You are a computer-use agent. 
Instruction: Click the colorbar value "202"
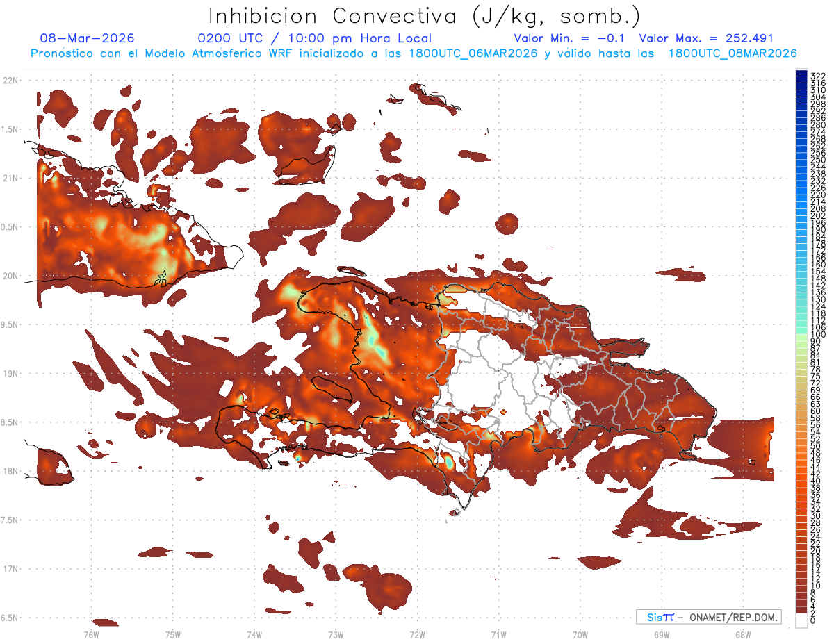click(x=817, y=215)
